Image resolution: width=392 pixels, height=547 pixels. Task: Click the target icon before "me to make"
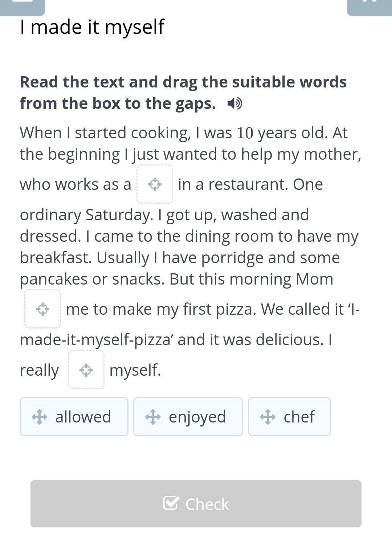point(43,309)
